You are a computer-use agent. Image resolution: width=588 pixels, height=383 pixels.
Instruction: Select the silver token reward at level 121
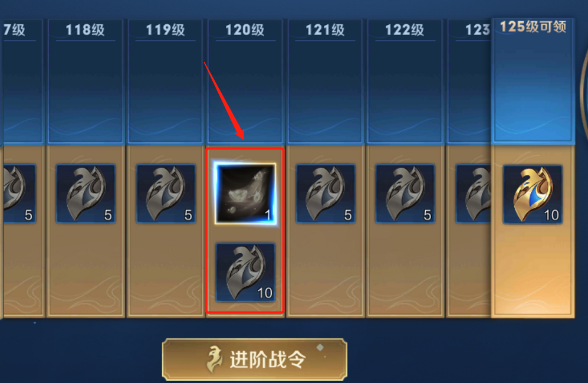click(326, 194)
